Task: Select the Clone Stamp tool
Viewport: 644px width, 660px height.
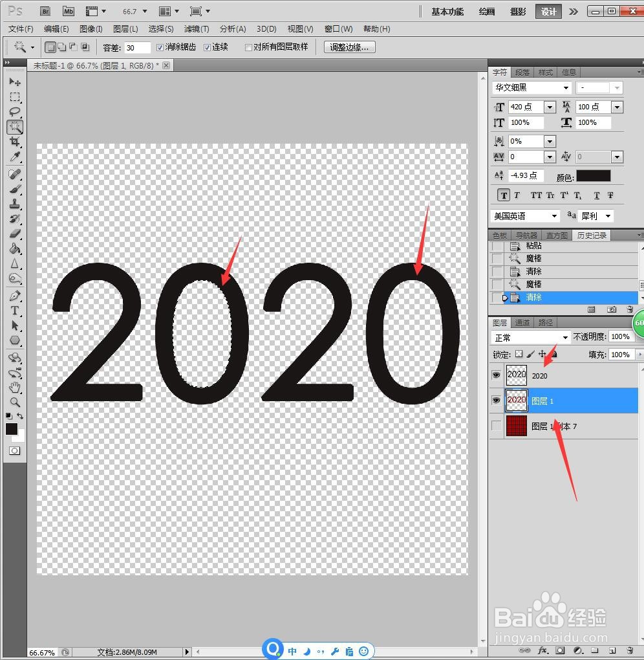Action: [15, 204]
